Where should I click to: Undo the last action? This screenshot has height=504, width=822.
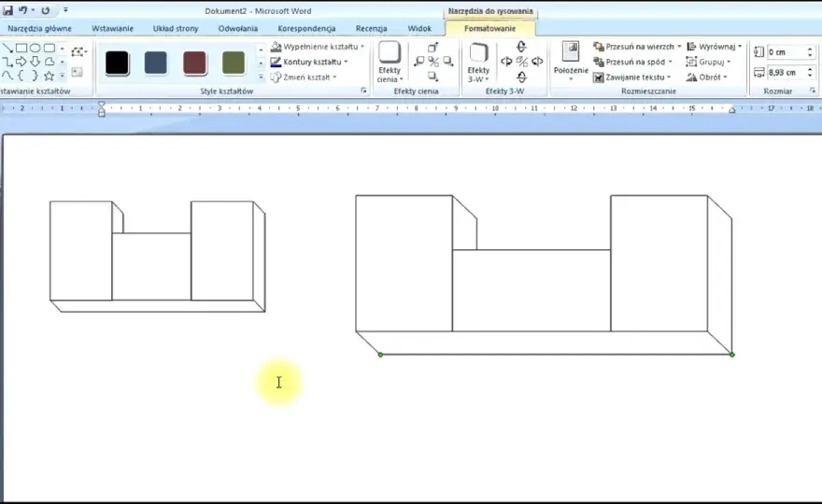[22, 10]
